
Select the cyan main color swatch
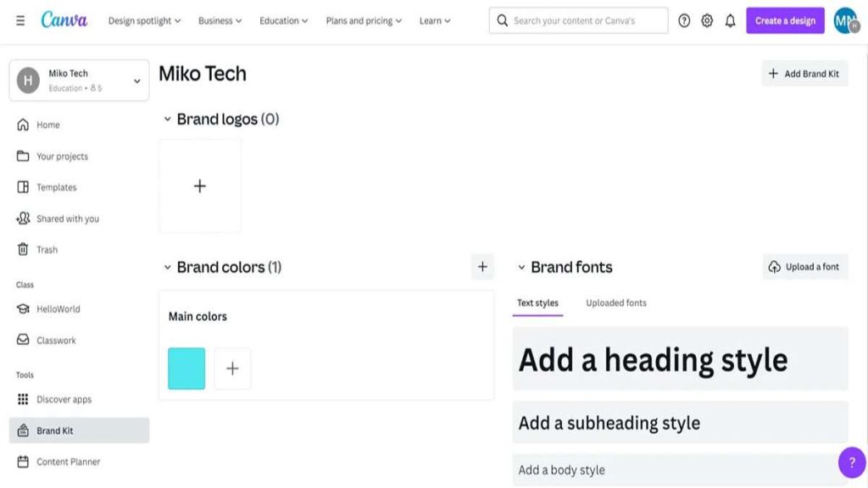click(186, 369)
